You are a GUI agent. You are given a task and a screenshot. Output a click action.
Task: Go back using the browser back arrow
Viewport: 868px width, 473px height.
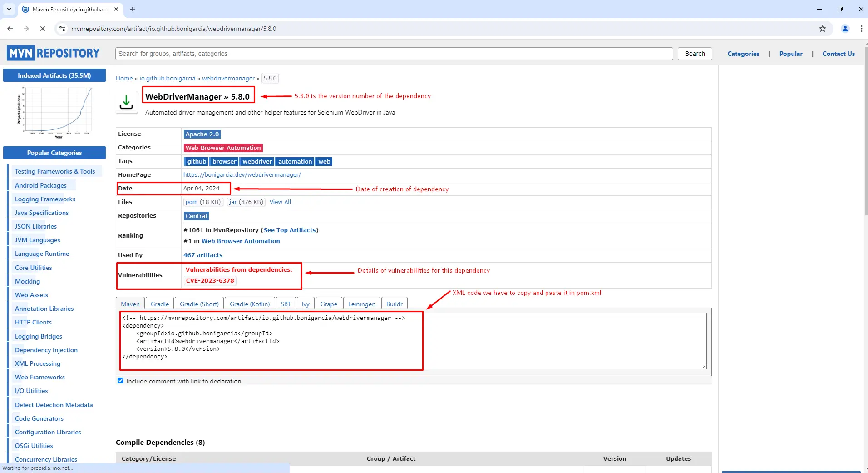10,29
